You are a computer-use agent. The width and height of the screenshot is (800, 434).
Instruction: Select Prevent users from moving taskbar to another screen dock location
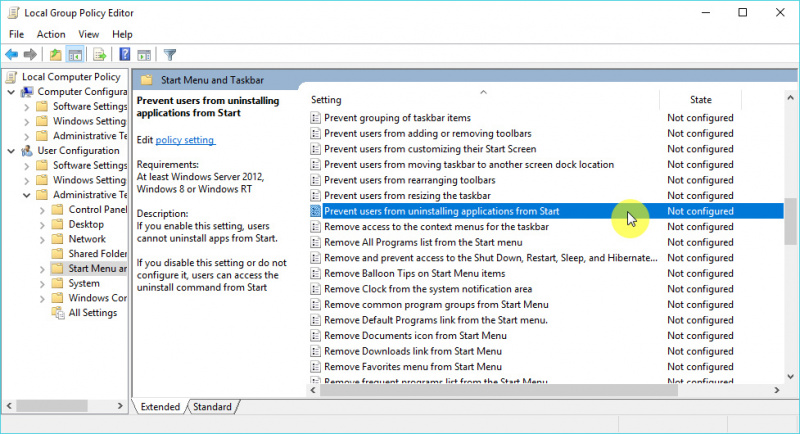tap(469, 165)
